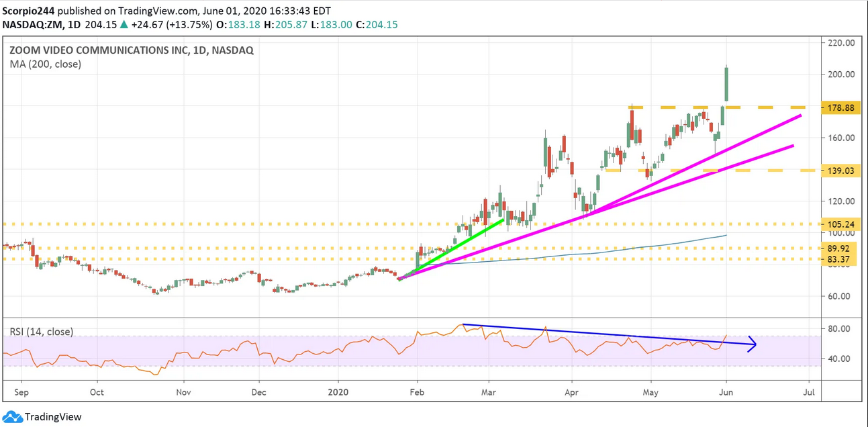
Task: Click the latest tall green June candlestick
Action: click(726, 84)
